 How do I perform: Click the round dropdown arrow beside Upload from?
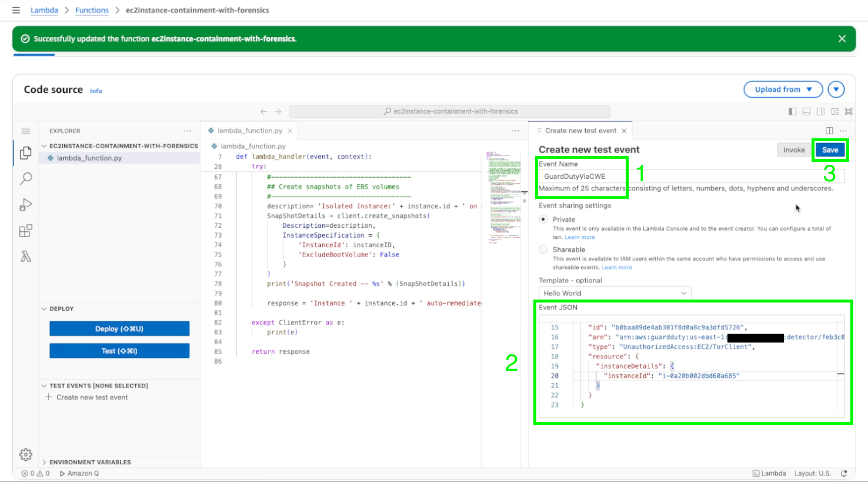tap(836, 89)
